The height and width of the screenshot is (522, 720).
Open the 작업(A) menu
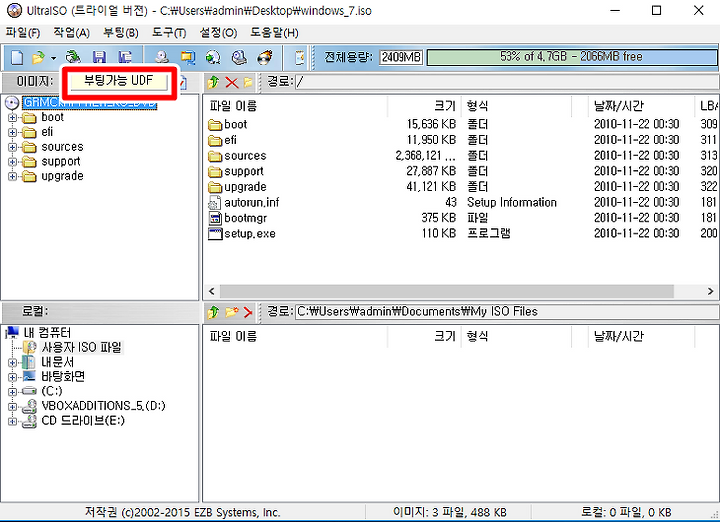(x=72, y=33)
